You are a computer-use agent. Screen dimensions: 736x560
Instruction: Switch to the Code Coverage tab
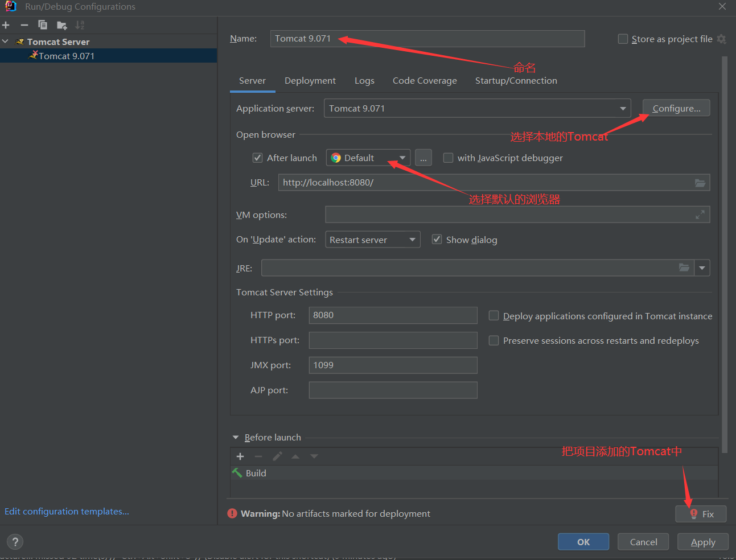pyautogui.click(x=425, y=81)
